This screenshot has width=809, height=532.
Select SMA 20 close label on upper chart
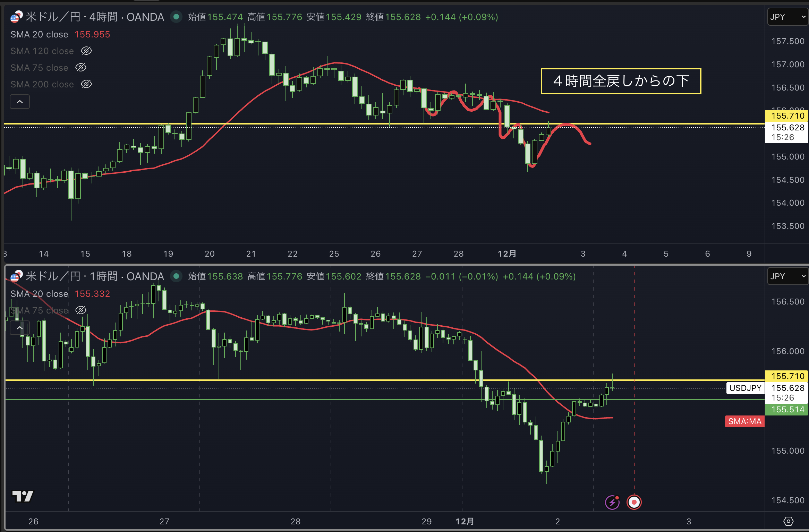pos(39,34)
